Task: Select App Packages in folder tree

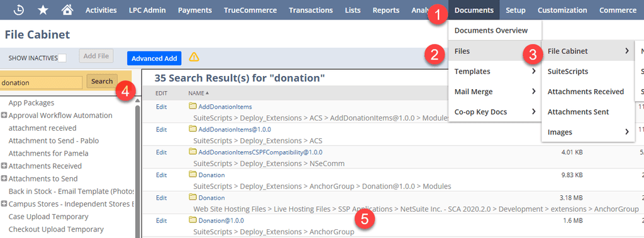Action: (31, 103)
